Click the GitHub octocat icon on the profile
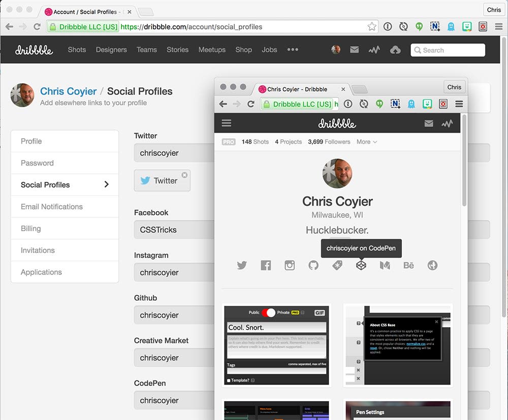The width and height of the screenshot is (508, 420). 313,265
